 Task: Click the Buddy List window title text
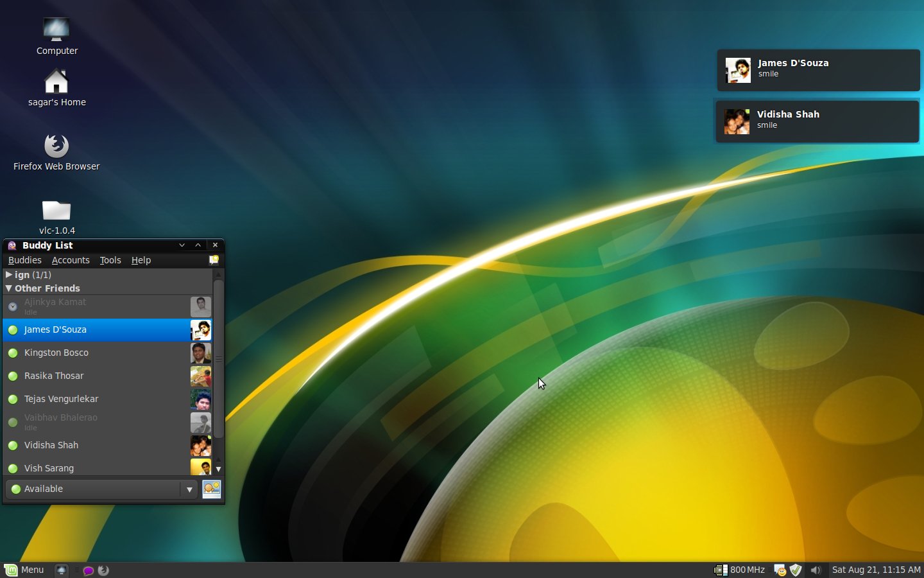47,245
